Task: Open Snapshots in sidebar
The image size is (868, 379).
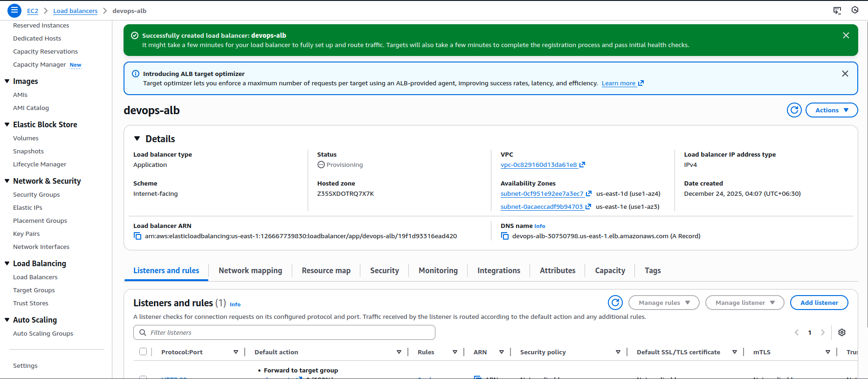Action: click(28, 151)
